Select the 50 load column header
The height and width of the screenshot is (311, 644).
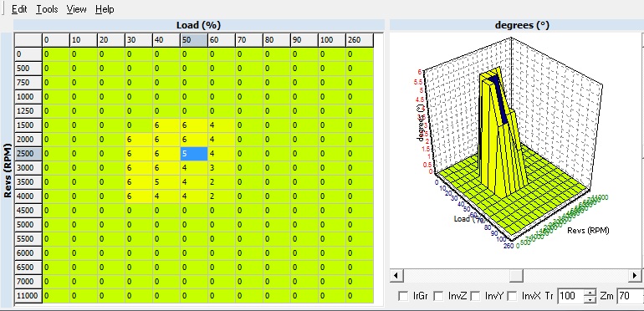[194, 40]
